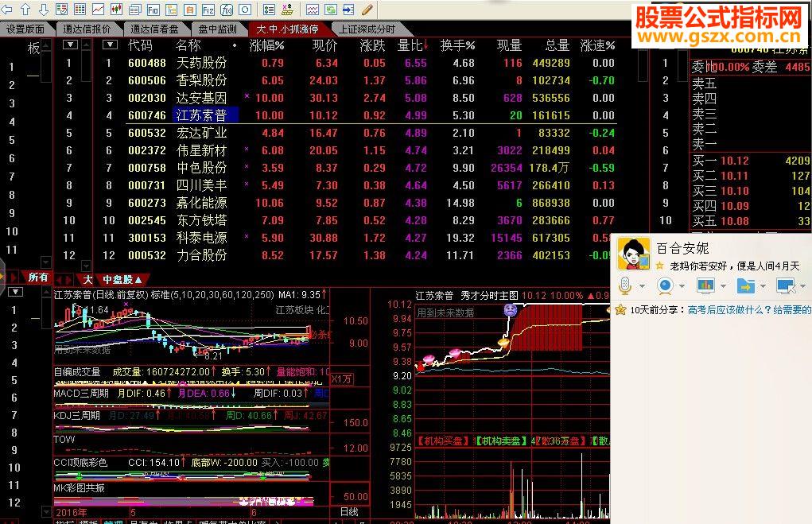Select the 所有 category tab
Image resolution: width=812 pixels, height=524 pixels.
[38, 278]
